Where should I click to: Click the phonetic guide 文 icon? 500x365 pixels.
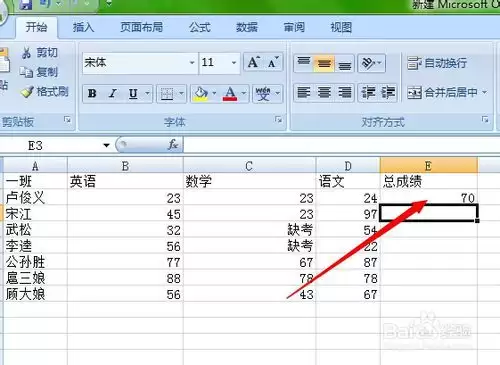[x=263, y=94]
